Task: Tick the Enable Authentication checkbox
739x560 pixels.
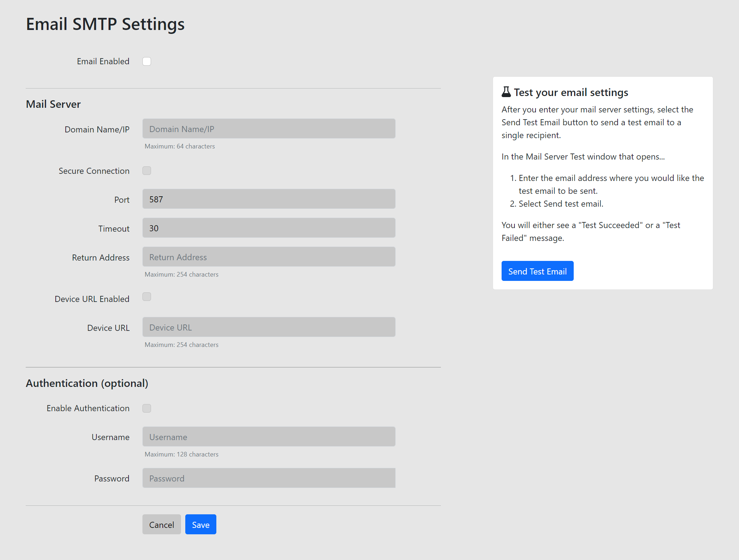Action: (x=147, y=408)
